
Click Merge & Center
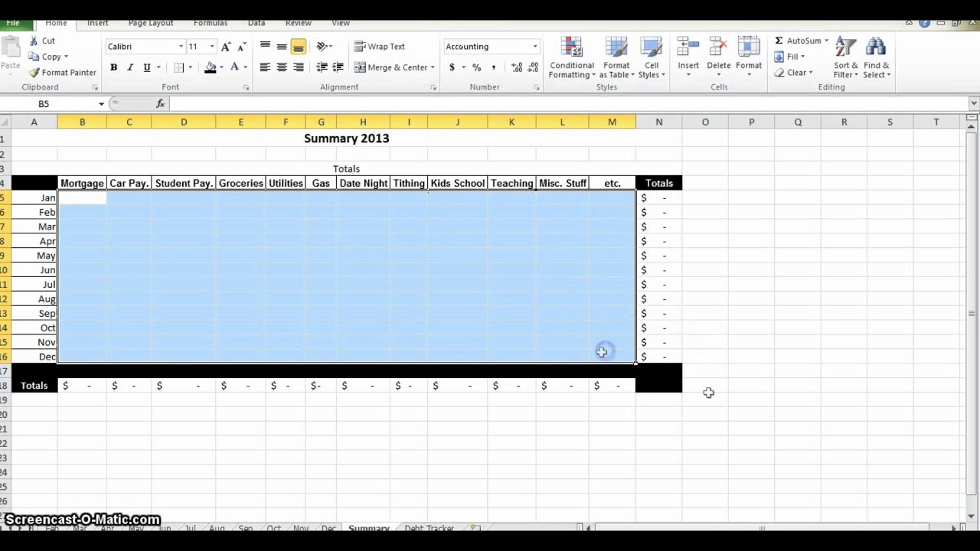click(390, 67)
